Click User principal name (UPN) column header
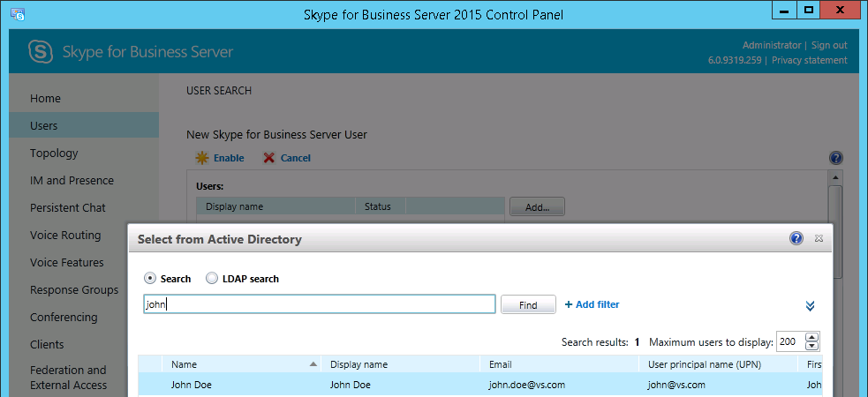868x397 pixels. point(718,364)
